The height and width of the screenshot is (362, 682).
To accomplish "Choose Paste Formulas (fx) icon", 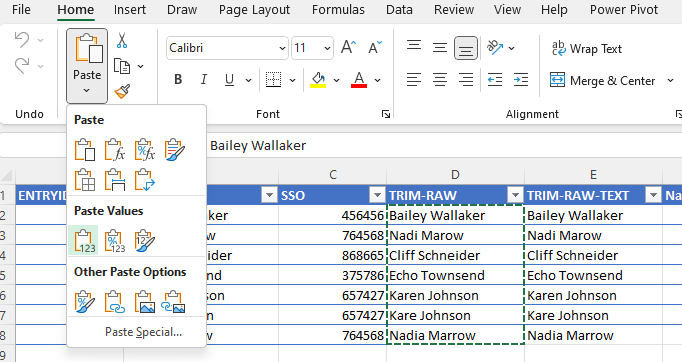I will tap(114, 150).
